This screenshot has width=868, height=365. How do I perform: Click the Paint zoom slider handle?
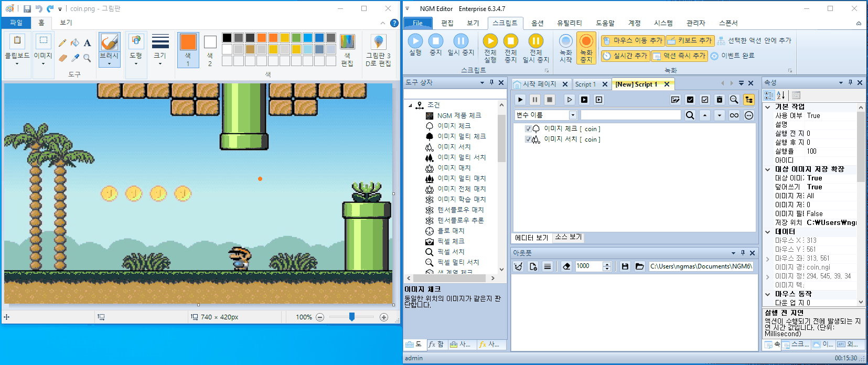(x=352, y=317)
